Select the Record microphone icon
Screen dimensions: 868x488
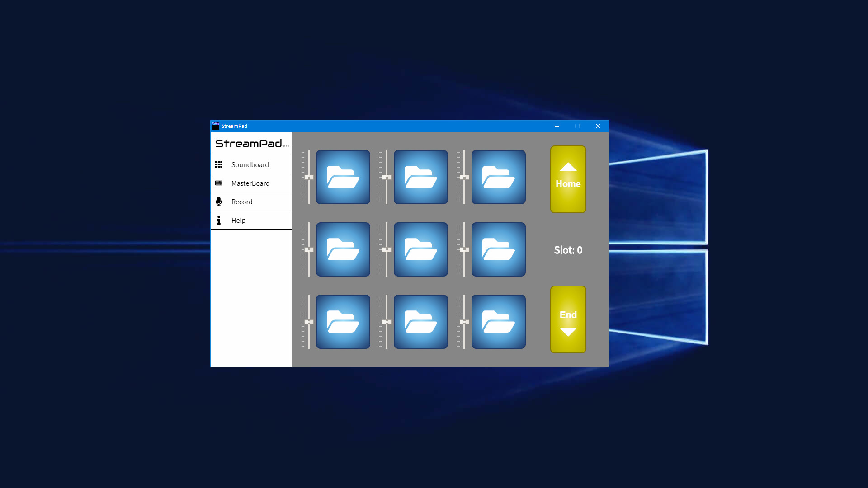point(219,202)
